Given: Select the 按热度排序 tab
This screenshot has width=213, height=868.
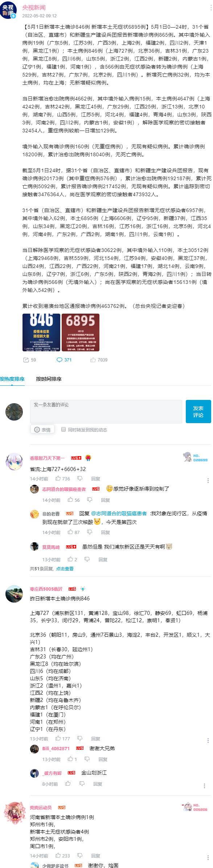Looking at the screenshot, I should point(12,379).
